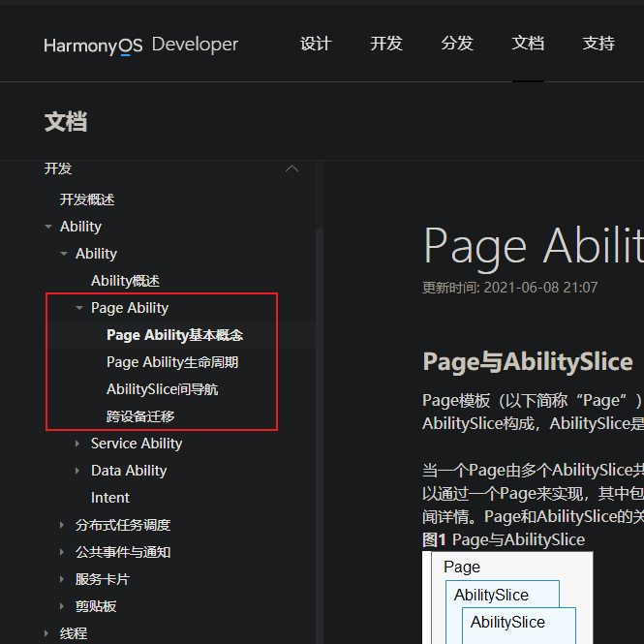Open AbilitySlice间导航 entry
Viewport: 644px width, 644px height.
(x=163, y=389)
